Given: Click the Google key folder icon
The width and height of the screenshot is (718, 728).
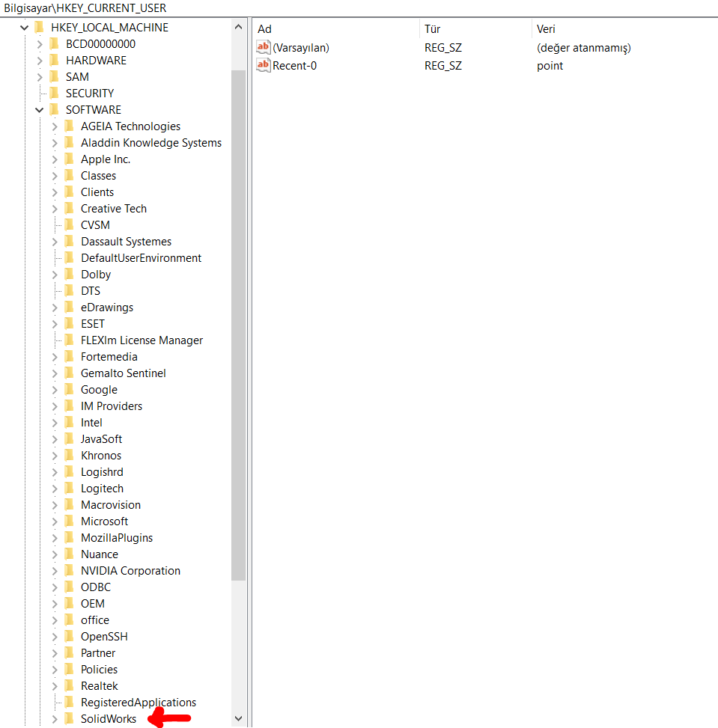Looking at the screenshot, I should [69, 390].
